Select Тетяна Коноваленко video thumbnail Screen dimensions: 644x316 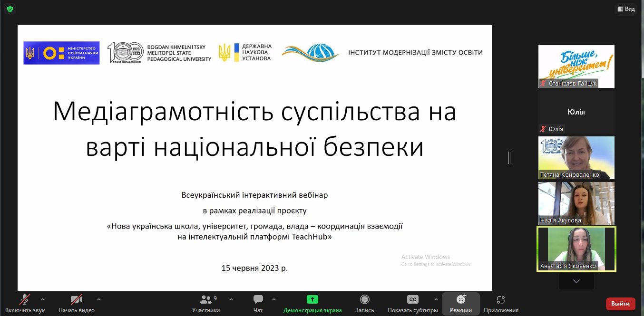[x=576, y=158]
